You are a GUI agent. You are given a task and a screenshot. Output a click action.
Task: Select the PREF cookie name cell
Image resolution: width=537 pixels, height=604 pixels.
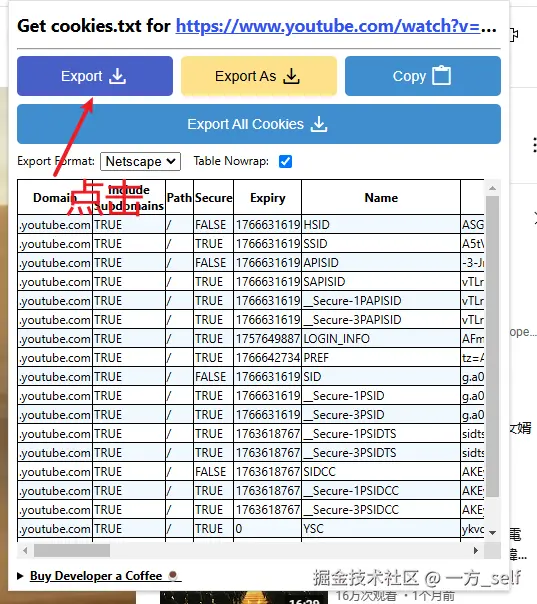tap(381, 358)
